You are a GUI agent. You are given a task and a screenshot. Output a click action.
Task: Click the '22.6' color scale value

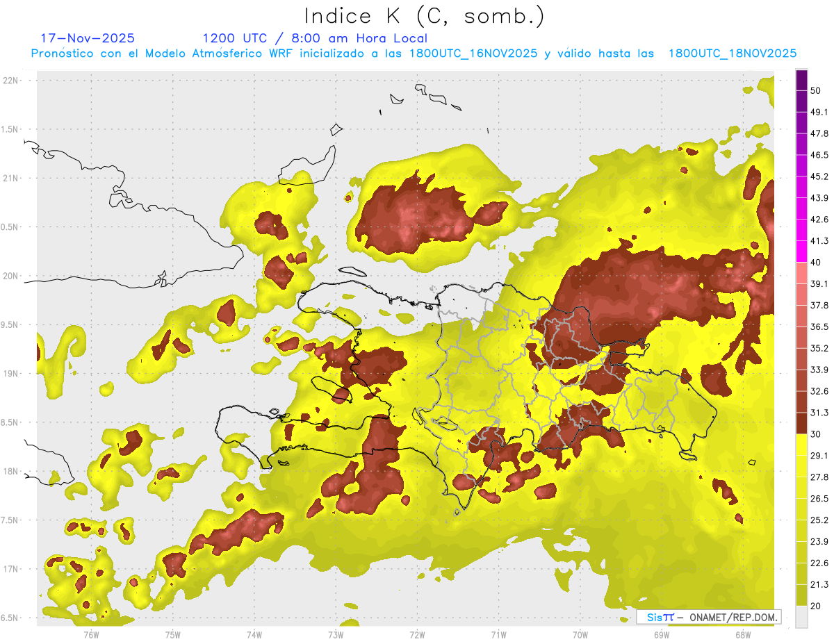pos(819,563)
